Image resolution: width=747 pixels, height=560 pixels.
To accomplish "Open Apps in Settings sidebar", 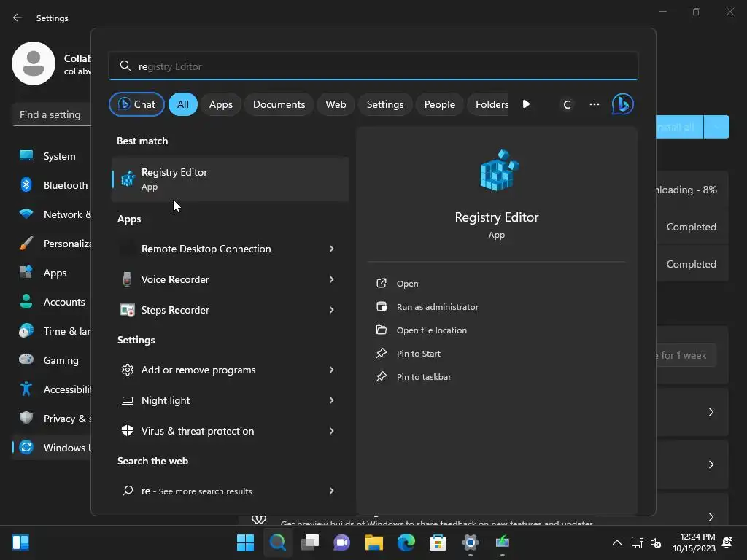I will 52,273.
